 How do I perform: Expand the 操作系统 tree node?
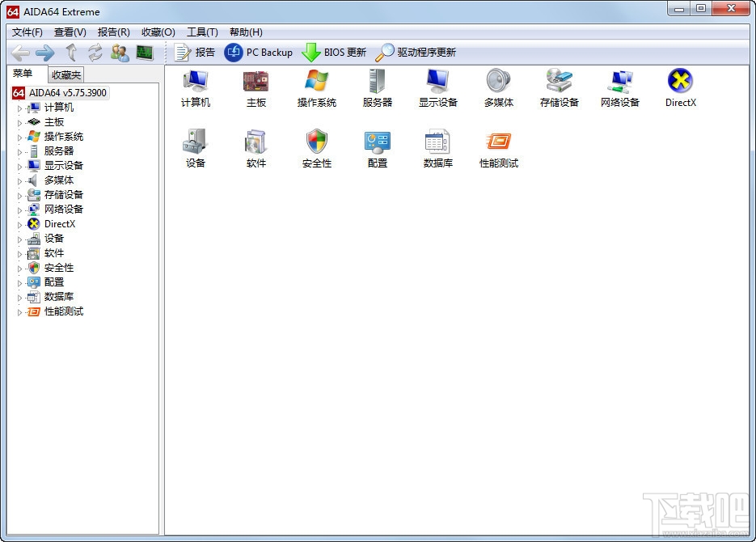tap(19, 138)
